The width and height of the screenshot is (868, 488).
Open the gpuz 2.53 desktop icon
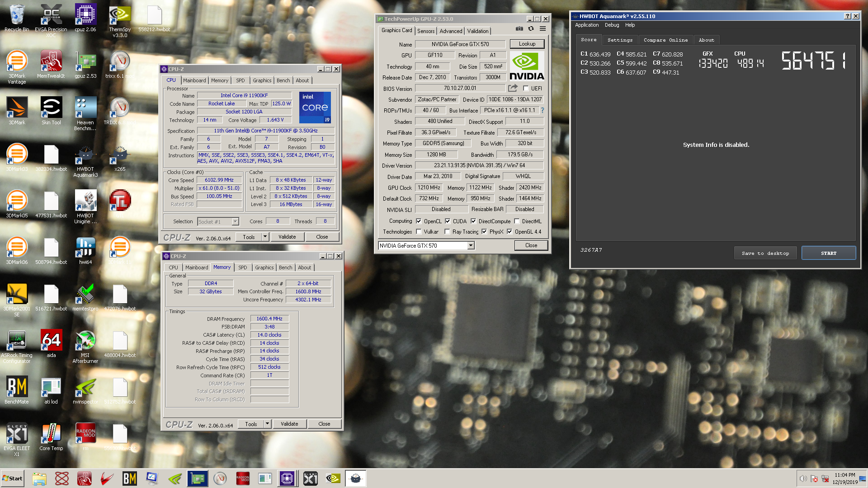[x=85, y=64]
